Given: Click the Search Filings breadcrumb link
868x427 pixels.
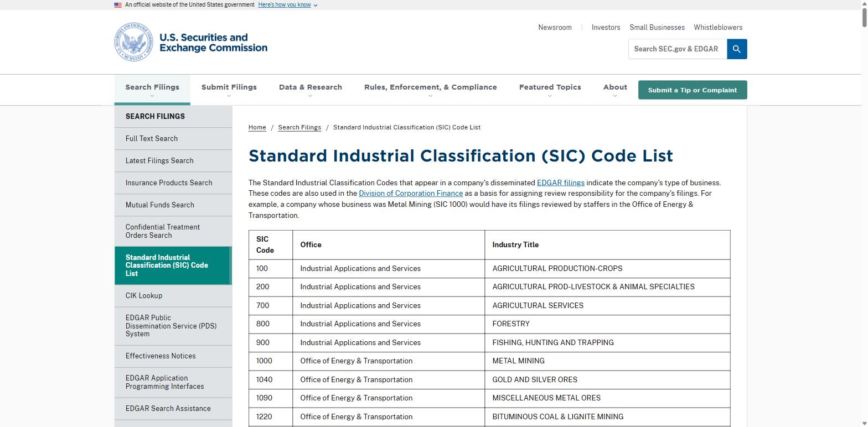Looking at the screenshot, I should click(x=299, y=128).
